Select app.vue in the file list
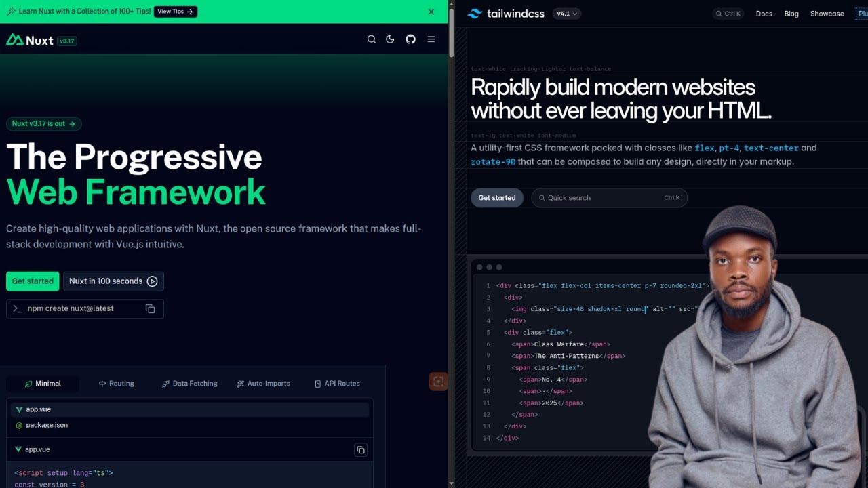The image size is (868, 488). click(190, 409)
